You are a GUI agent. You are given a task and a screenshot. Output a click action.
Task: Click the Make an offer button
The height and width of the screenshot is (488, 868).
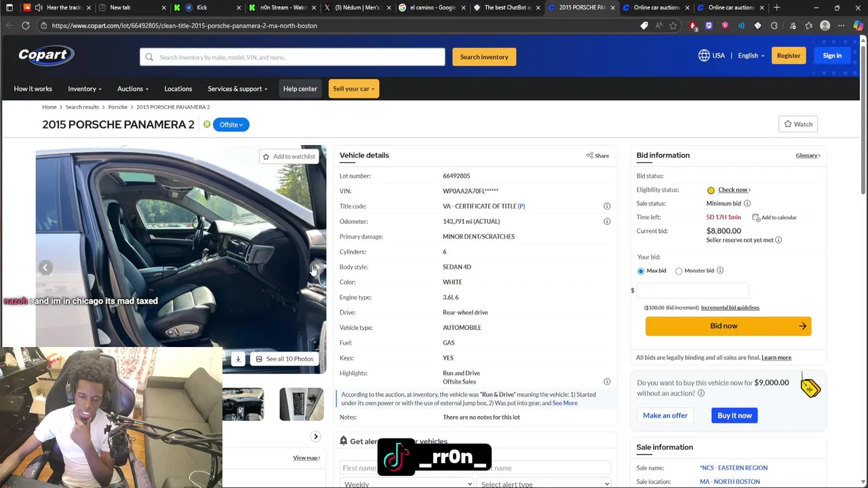click(665, 415)
